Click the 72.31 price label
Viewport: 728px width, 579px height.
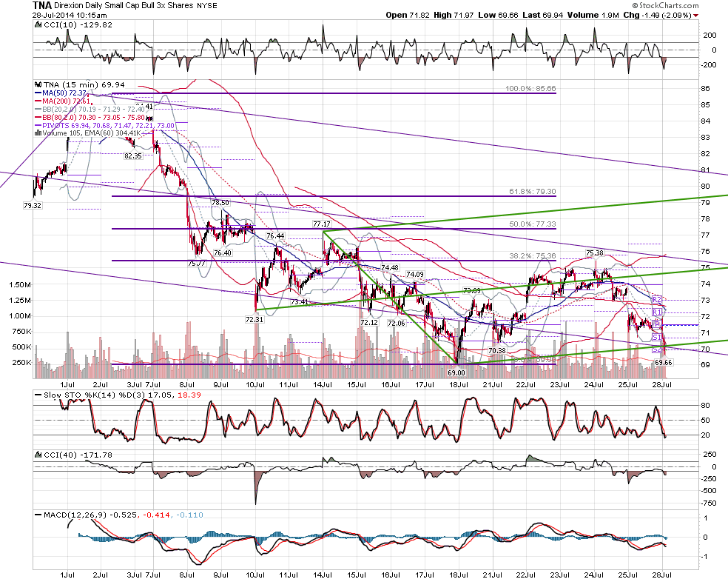(255, 320)
